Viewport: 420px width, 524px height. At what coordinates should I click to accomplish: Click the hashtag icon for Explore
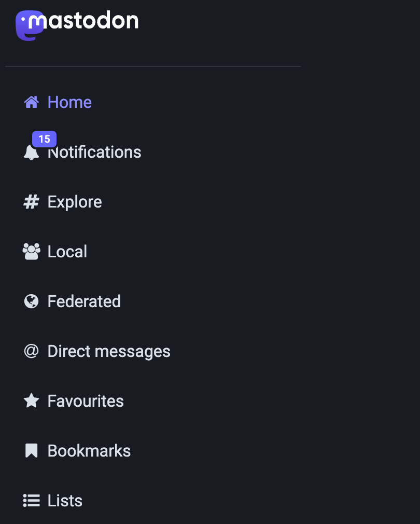(32, 202)
